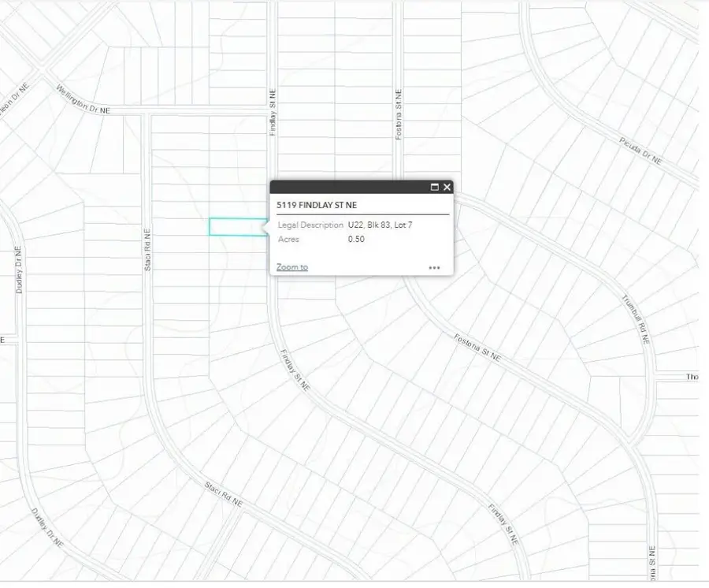Viewport: 709px width, 588px height.
Task: Click the Zoom to link
Action: pos(292,267)
